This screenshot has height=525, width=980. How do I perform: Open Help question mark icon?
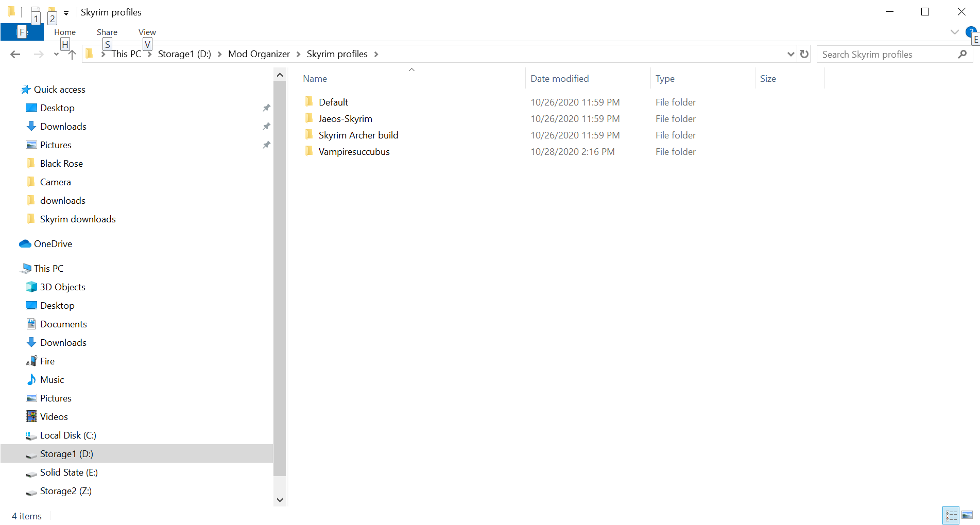pos(971,32)
